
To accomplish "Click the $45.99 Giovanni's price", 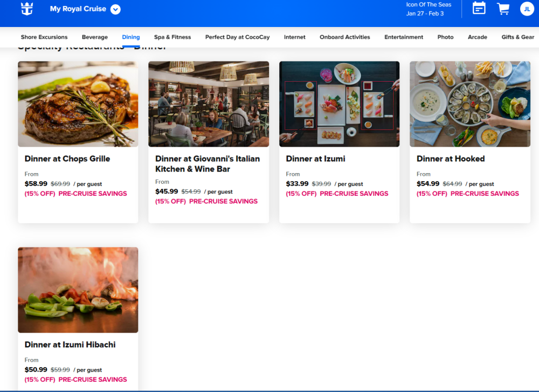I will point(167,191).
